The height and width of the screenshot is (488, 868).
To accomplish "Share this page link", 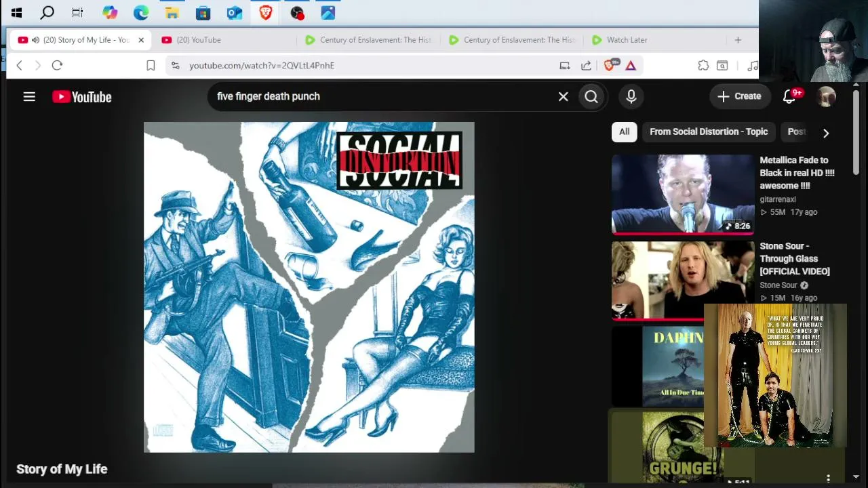I will click(586, 65).
